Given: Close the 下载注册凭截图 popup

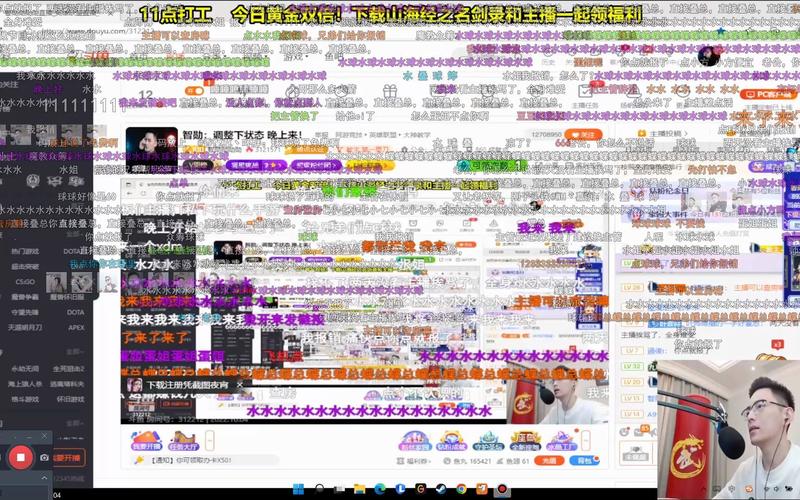Looking at the screenshot, I should pyautogui.click(x=240, y=385).
